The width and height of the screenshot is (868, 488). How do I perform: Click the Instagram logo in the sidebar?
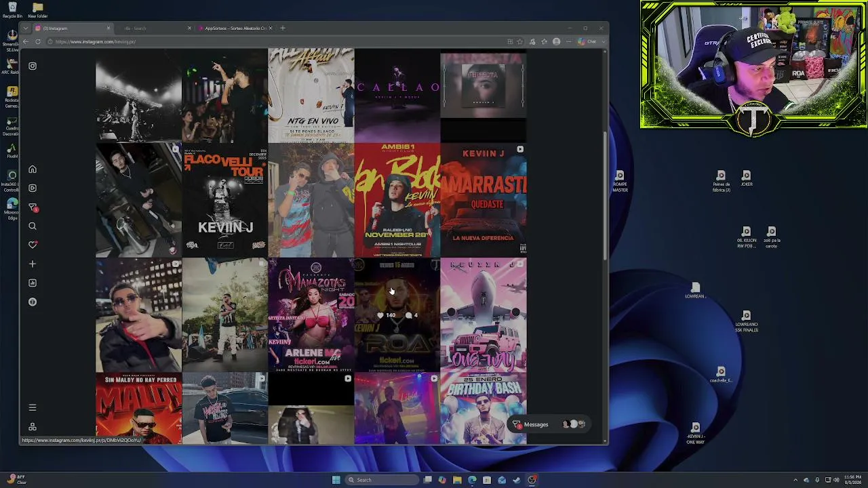click(32, 66)
